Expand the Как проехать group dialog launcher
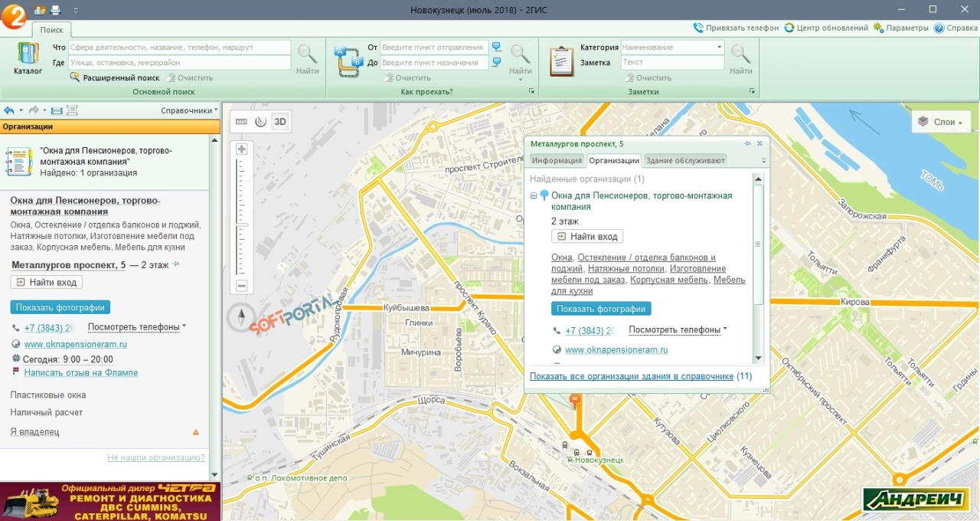 (x=531, y=92)
